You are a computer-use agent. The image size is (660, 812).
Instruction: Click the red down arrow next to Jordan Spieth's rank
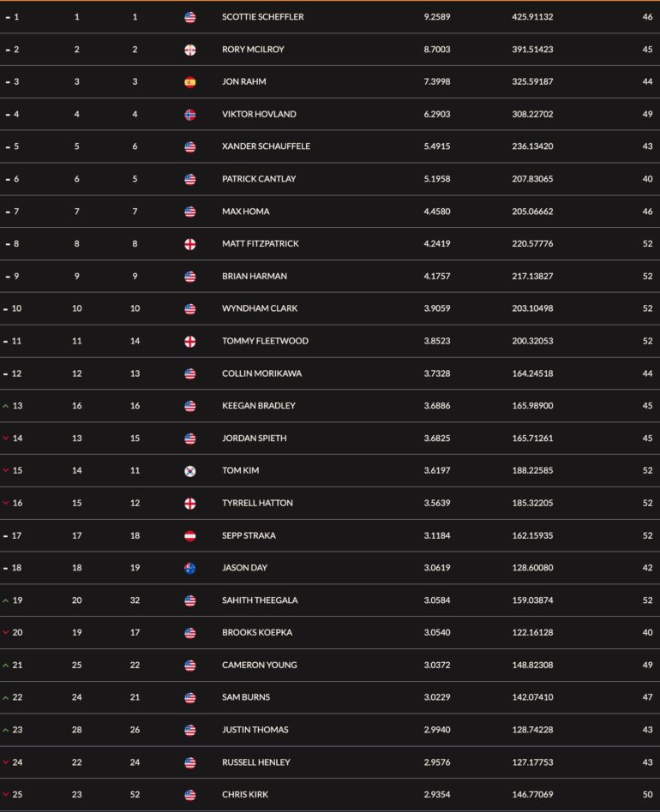[x=6, y=438]
